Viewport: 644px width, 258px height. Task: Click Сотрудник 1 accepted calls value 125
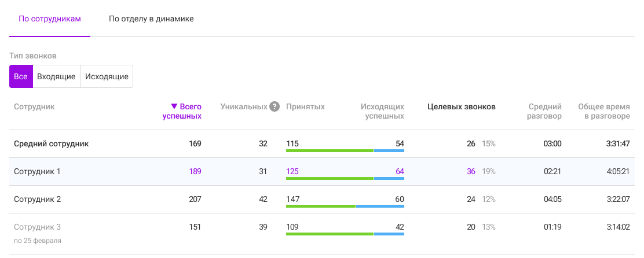click(292, 172)
